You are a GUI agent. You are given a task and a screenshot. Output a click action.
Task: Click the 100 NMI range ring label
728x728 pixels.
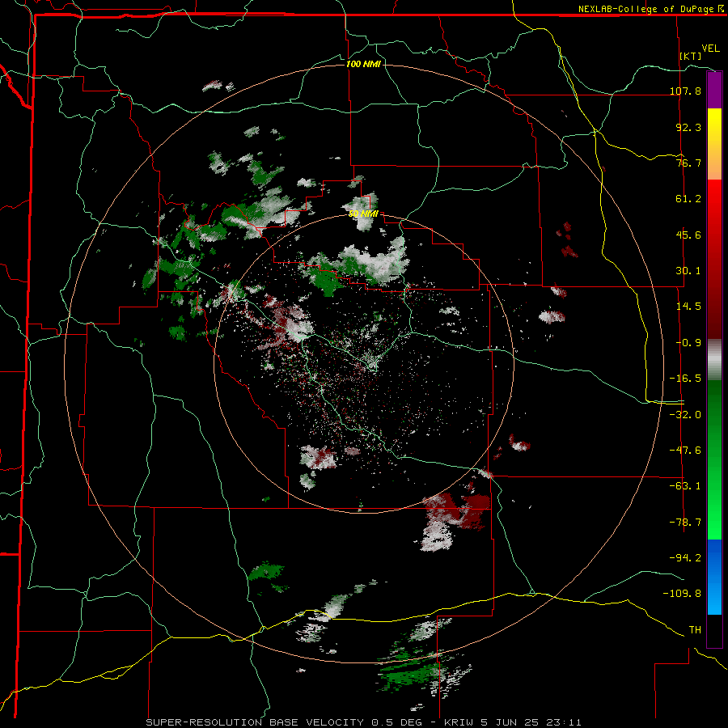(x=363, y=64)
